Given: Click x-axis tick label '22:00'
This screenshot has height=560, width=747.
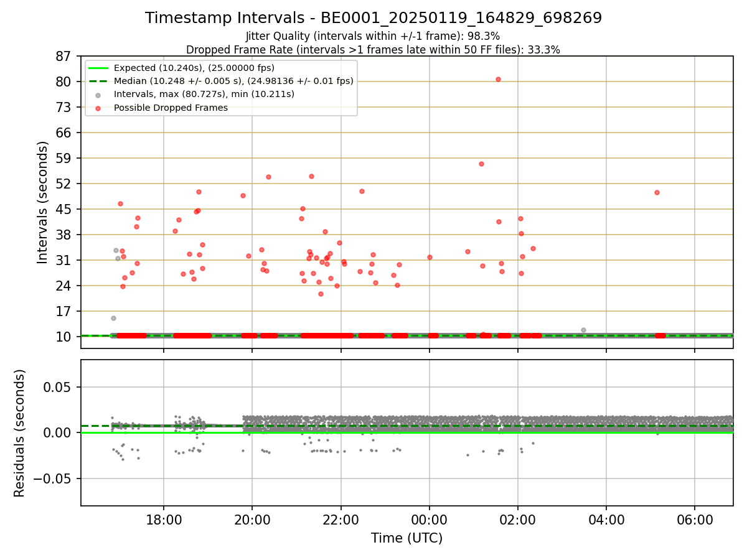Looking at the screenshot, I should [x=341, y=520].
